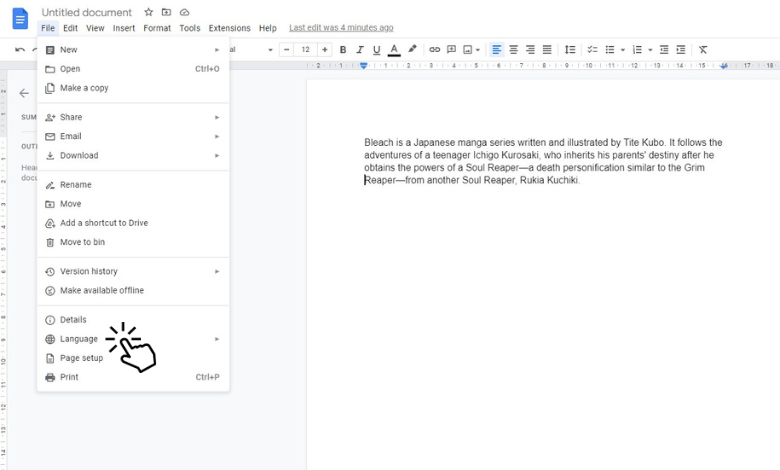Click the Untitled document title field
This screenshot has width=780, height=470.
tap(87, 12)
